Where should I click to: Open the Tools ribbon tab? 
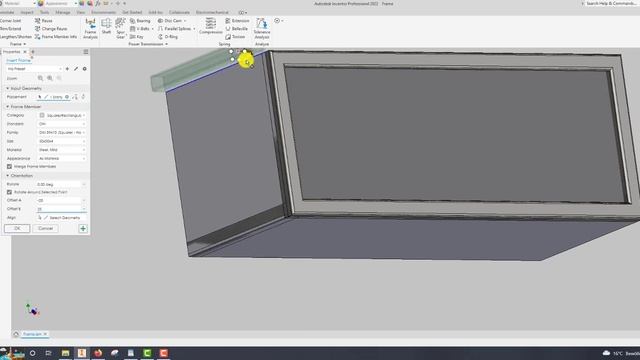click(44, 12)
